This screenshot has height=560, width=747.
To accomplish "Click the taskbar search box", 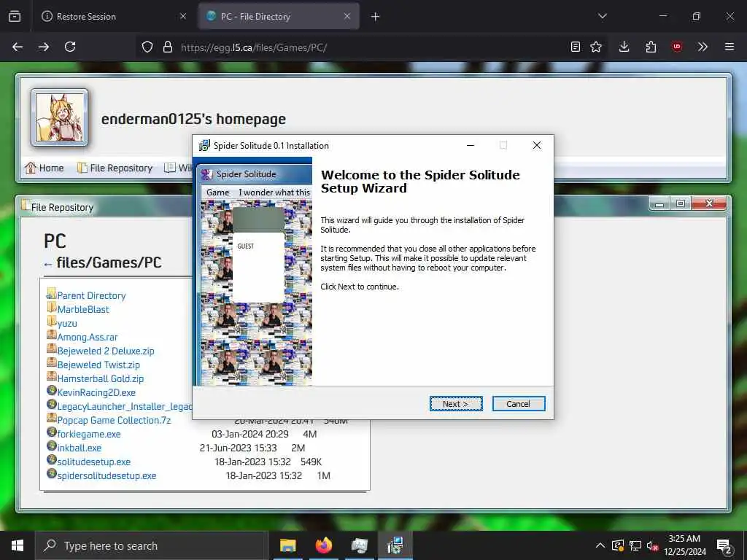I will point(152,545).
